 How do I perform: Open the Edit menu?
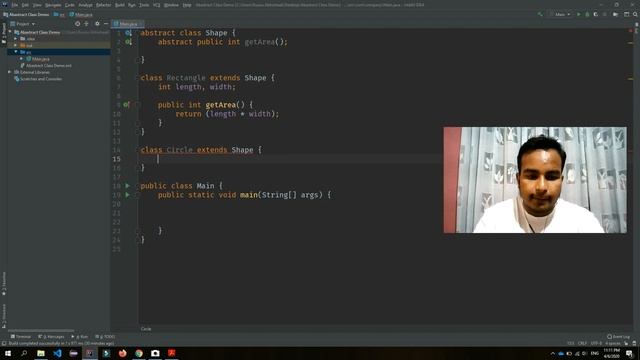pyautogui.click(x=25, y=5)
